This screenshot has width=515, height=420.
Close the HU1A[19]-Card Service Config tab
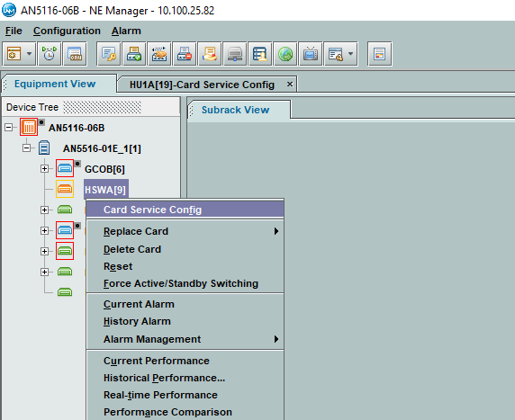[x=290, y=85]
